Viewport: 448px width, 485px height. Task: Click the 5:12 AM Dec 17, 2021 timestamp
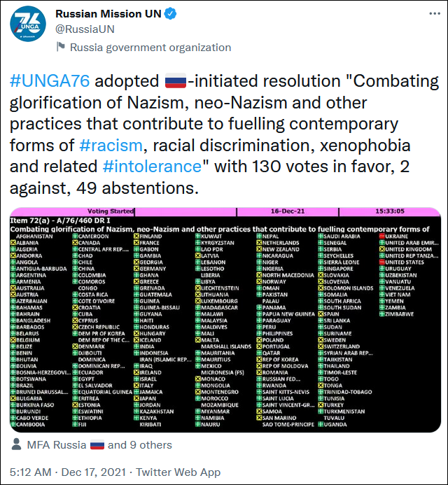tap(69, 472)
